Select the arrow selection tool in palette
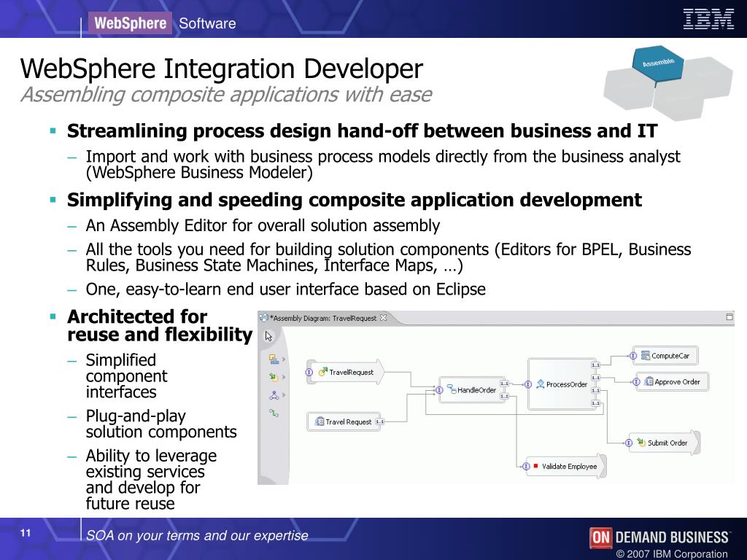 (268, 336)
